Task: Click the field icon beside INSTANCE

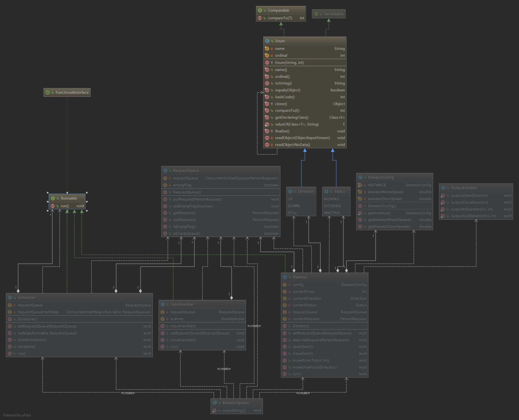Action: click(x=360, y=185)
